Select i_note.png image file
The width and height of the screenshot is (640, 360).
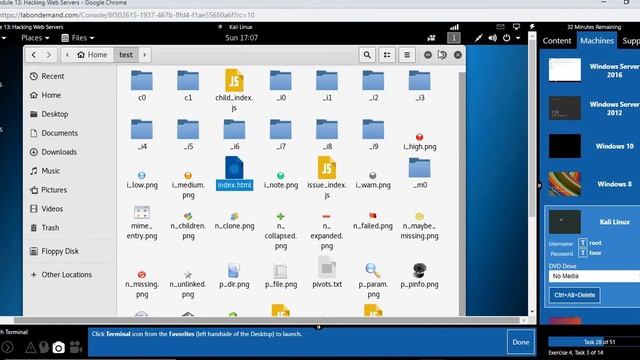pos(280,180)
